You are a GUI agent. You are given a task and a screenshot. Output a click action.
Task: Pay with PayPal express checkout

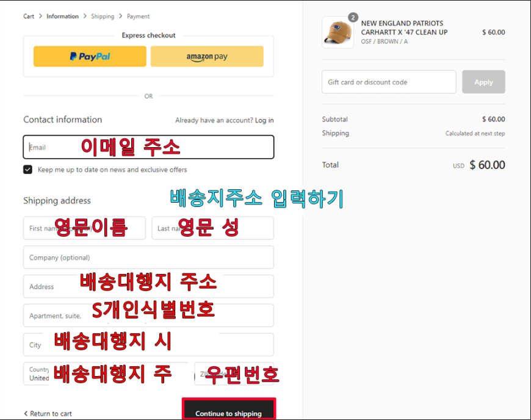point(90,56)
